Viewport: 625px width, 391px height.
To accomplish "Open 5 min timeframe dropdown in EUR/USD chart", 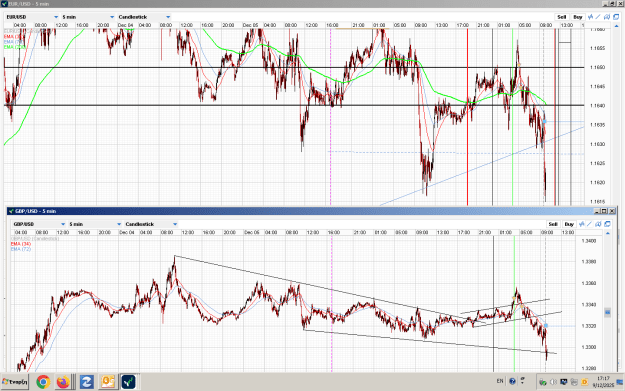I will pos(88,17).
